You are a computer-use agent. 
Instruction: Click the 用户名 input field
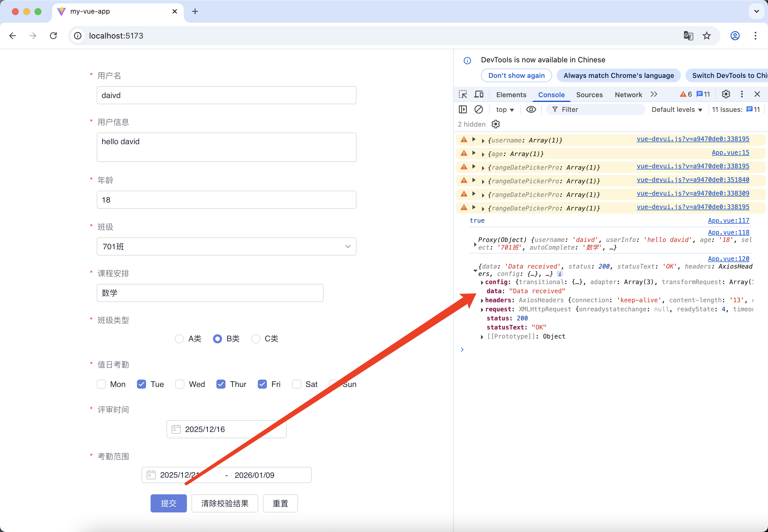(x=226, y=95)
